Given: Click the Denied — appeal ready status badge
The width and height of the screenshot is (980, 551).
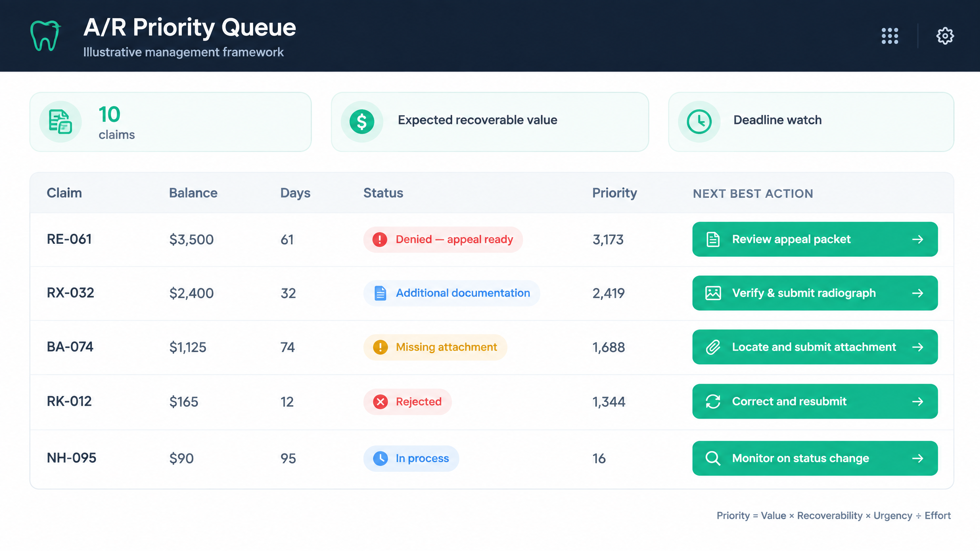Looking at the screenshot, I should click(x=443, y=240).
